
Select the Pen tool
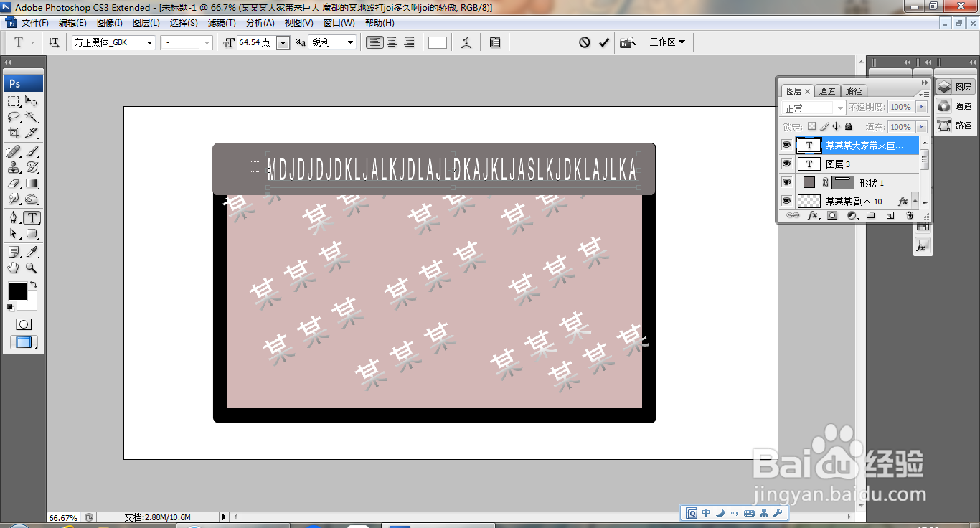tap(14, 218)
